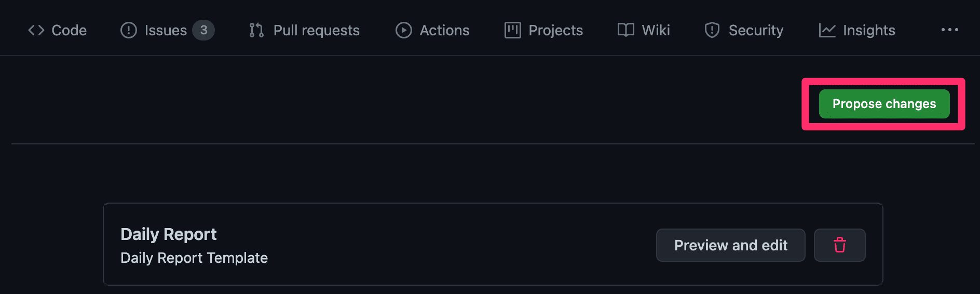Image resolution: width=980 pixels, height=294 pixels.
Task: Open the three-dots overflow menu
Action: (x=949, y=30)
